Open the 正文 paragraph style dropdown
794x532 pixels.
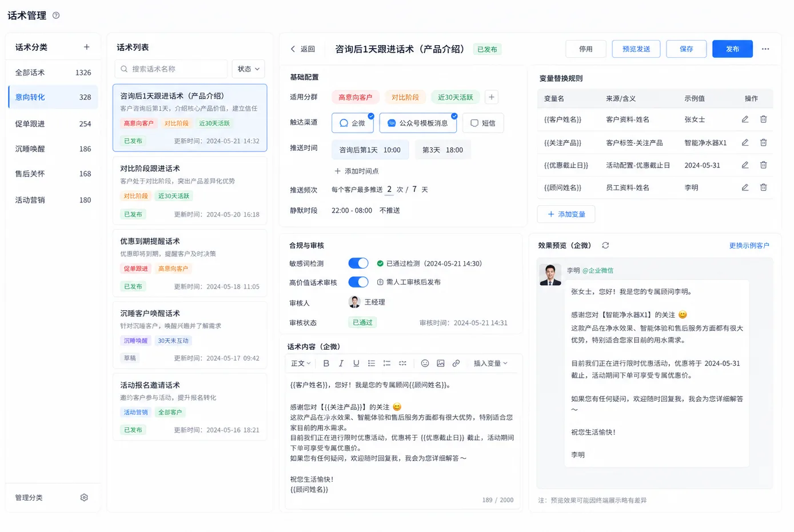coord(301,363)
